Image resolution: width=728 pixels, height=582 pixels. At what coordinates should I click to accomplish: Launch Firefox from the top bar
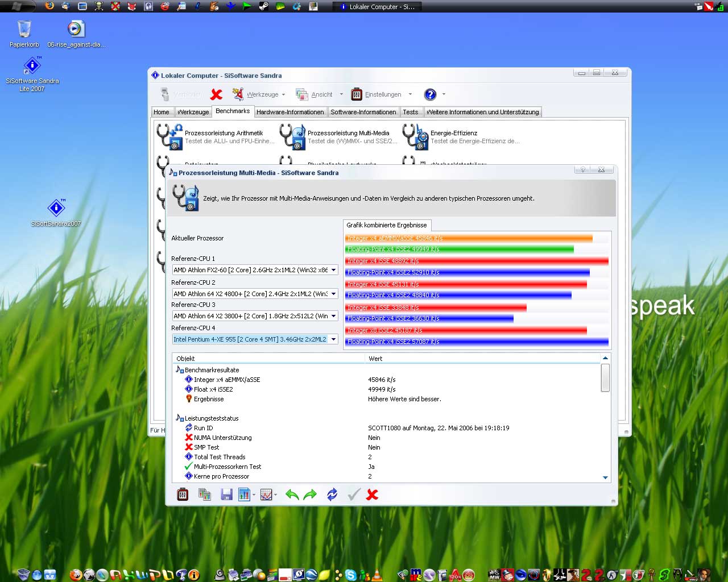tap(49, 6)
